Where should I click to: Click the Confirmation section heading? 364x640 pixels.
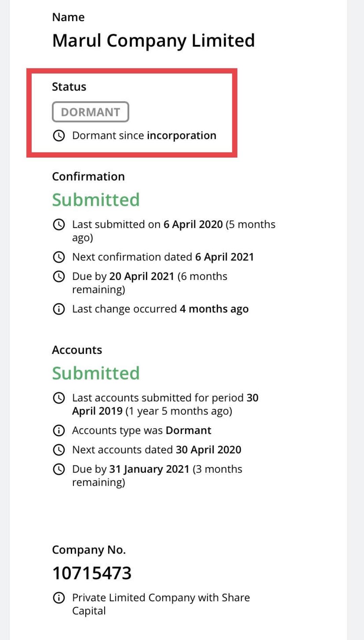(x=88, y=177)
